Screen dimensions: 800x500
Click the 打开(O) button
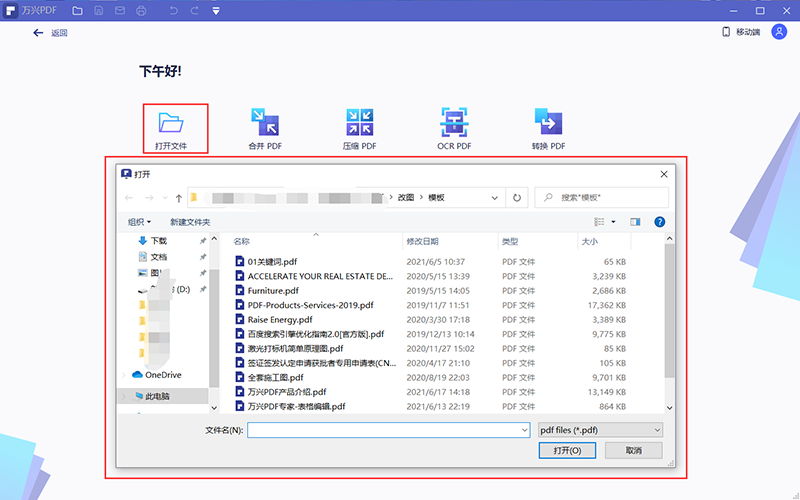(x=567, y=451)
